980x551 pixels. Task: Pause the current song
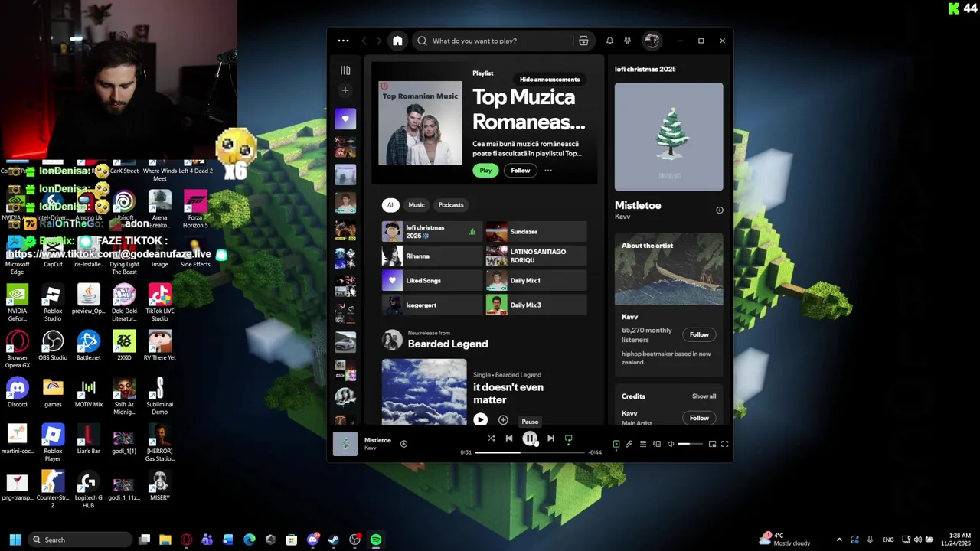tap(530, 439)
